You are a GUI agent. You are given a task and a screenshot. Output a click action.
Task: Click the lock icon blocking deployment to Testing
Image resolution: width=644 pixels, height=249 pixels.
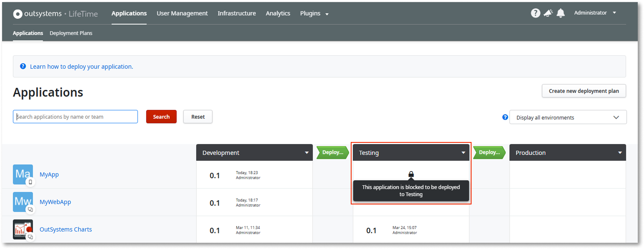(x=411, y=174)
